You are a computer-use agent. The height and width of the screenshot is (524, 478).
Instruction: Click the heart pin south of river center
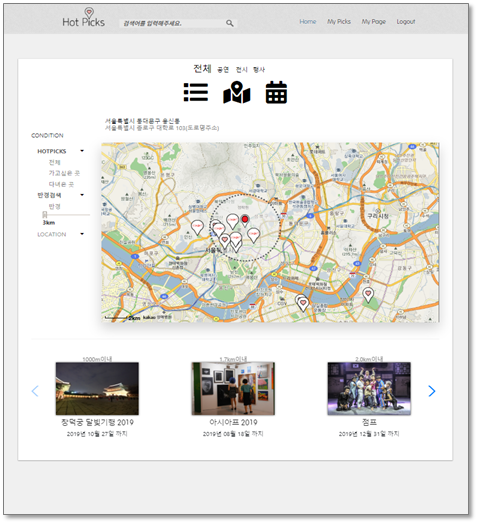click(303, 304)
